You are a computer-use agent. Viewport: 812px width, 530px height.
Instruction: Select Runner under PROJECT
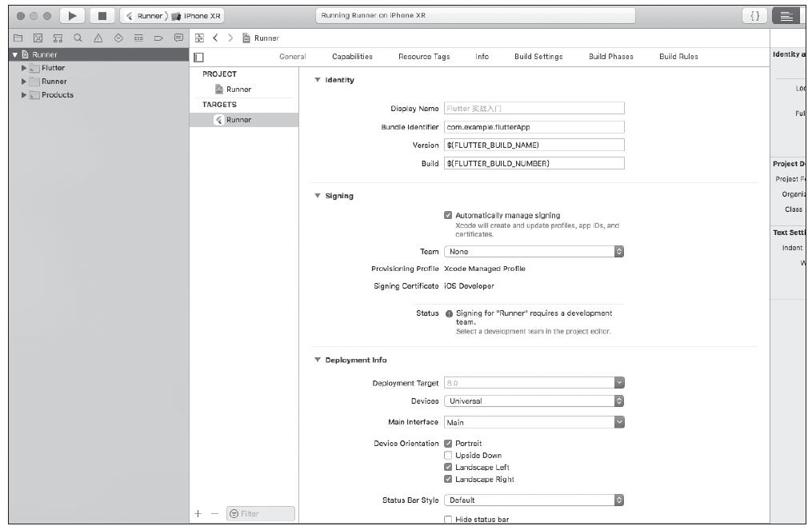(238, 90)
